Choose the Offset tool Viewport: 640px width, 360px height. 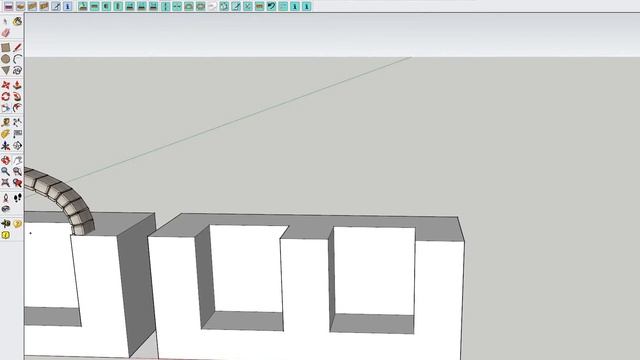17,108
